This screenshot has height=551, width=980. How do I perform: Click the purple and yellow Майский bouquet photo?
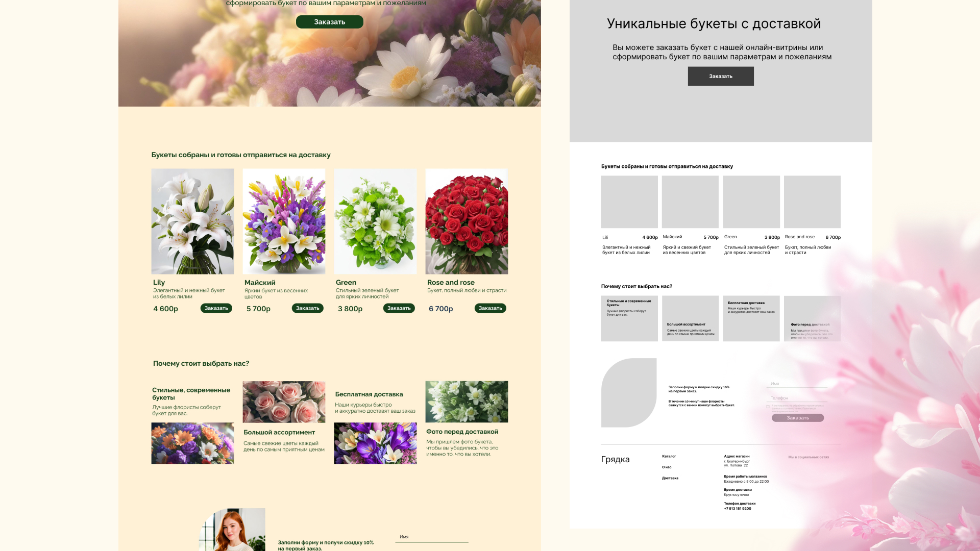coord(284,221)
